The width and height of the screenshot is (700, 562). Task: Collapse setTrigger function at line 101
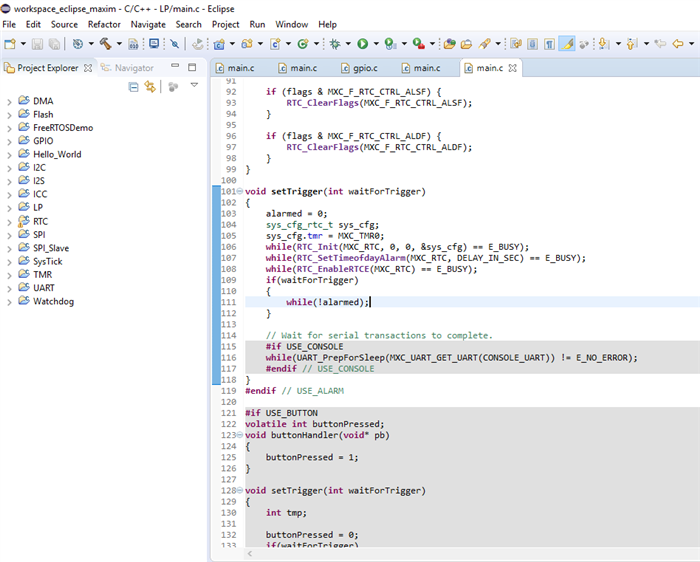click(241, 191)
